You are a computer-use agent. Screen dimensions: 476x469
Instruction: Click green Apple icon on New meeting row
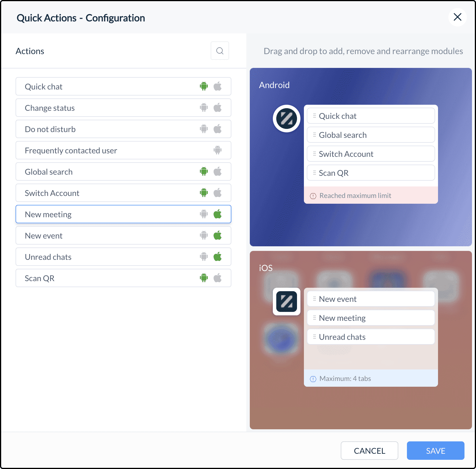pos(218,214)
